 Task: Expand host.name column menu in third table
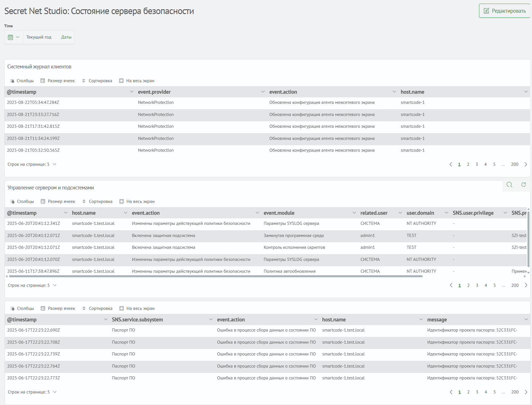(x=421, y=319)
